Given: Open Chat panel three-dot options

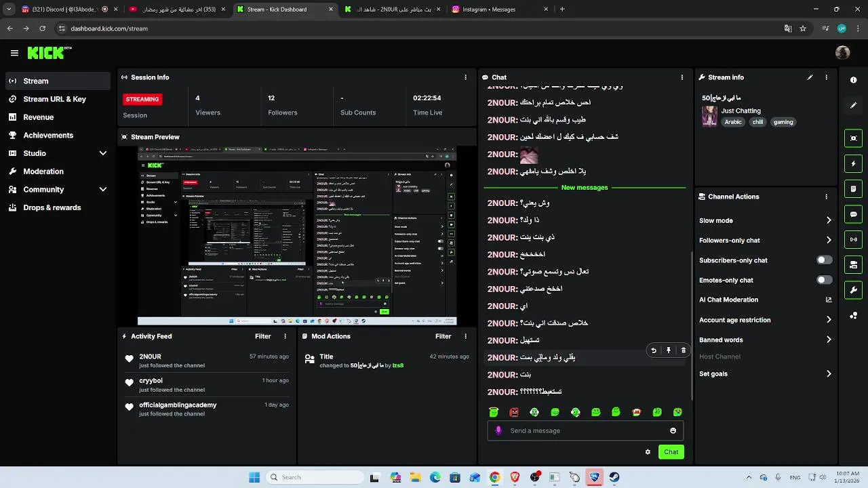Looking at the screenshot, I should [682, 77].
